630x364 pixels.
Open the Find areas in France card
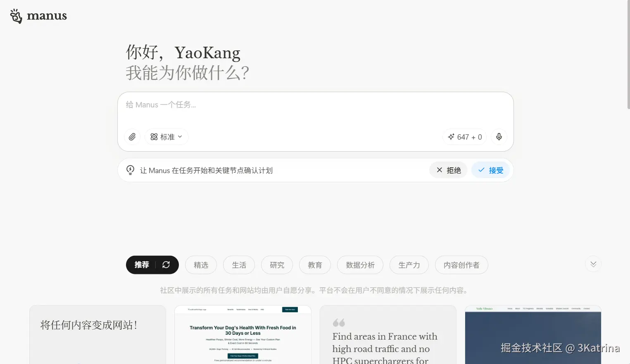coord(388,335)
